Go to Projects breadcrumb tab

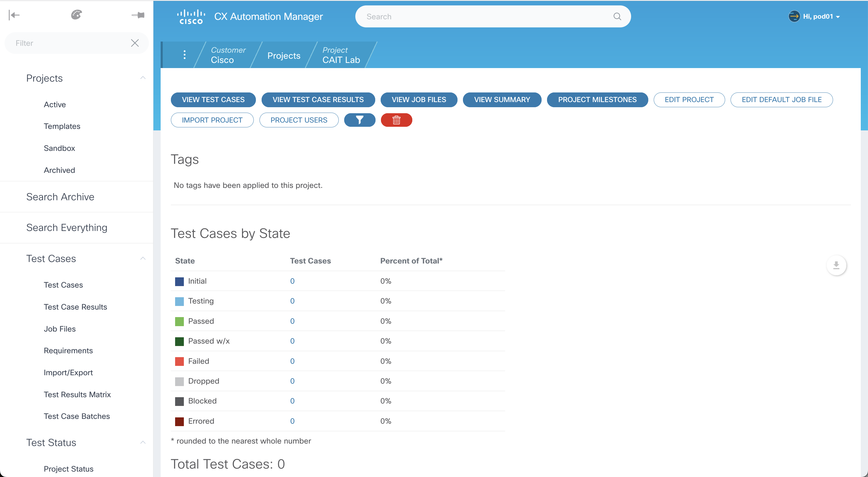(284, 55)
